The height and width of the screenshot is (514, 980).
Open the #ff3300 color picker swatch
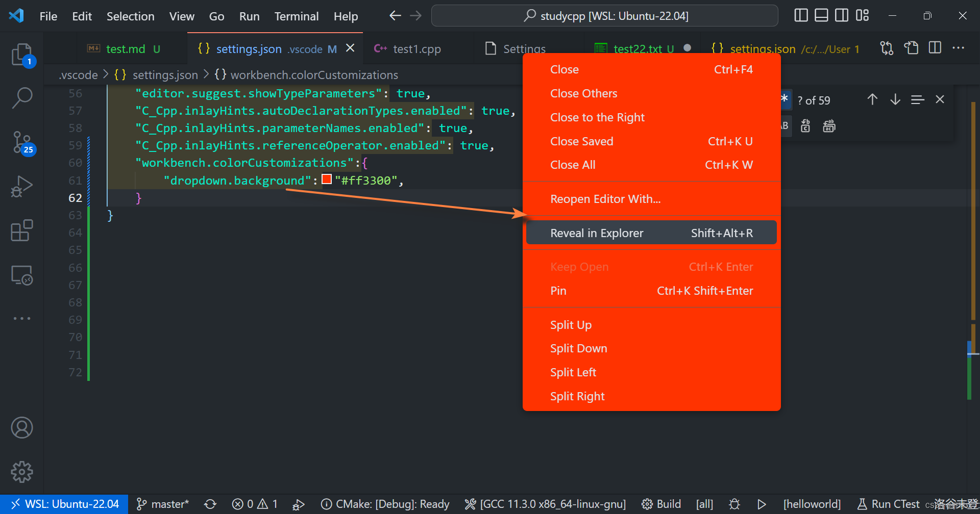327,179
